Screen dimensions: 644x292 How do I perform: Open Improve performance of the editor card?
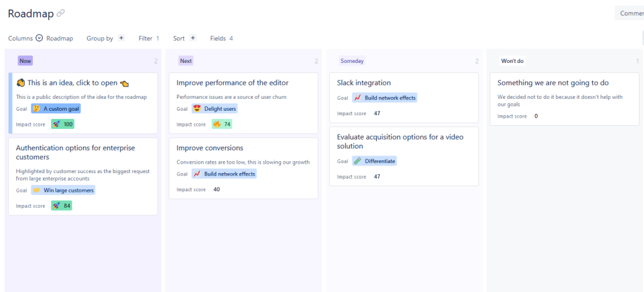click(x=233, y=82)
